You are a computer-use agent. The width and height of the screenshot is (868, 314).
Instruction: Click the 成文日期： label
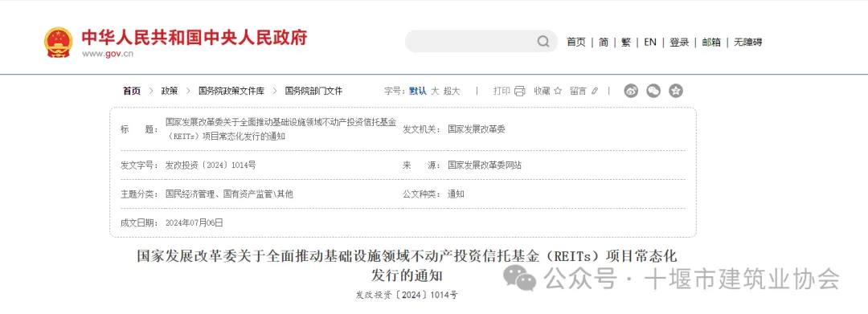[140, 222]
